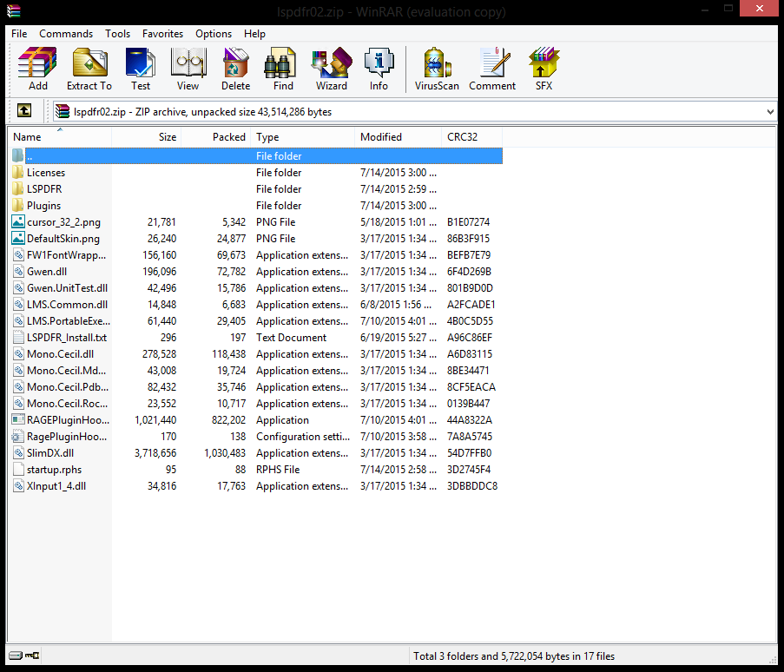Launch the Wizard tool
784x672 pixels.
331,69
